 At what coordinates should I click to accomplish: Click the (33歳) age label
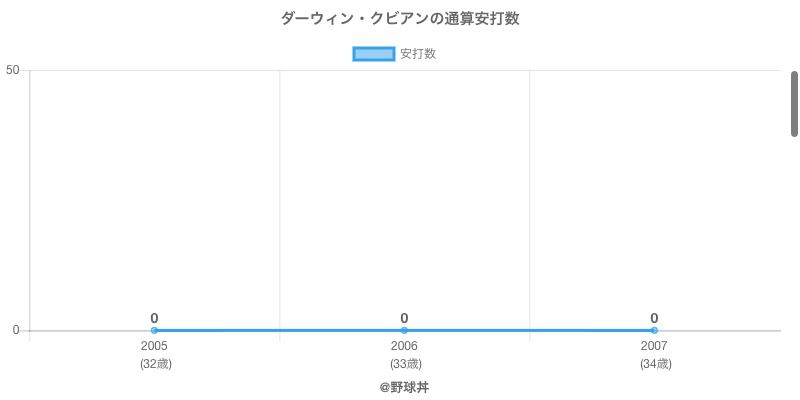(405, 364)
